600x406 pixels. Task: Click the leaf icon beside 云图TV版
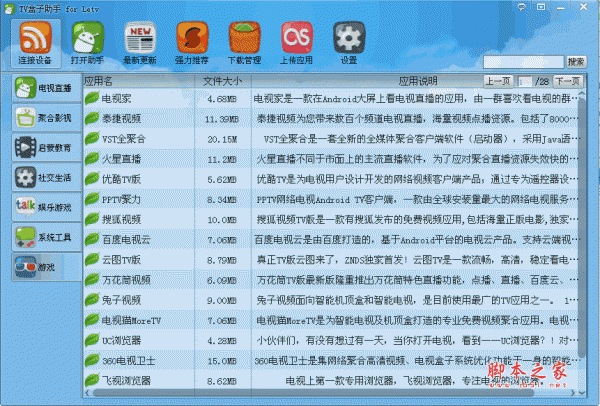[x=92, y=259]
